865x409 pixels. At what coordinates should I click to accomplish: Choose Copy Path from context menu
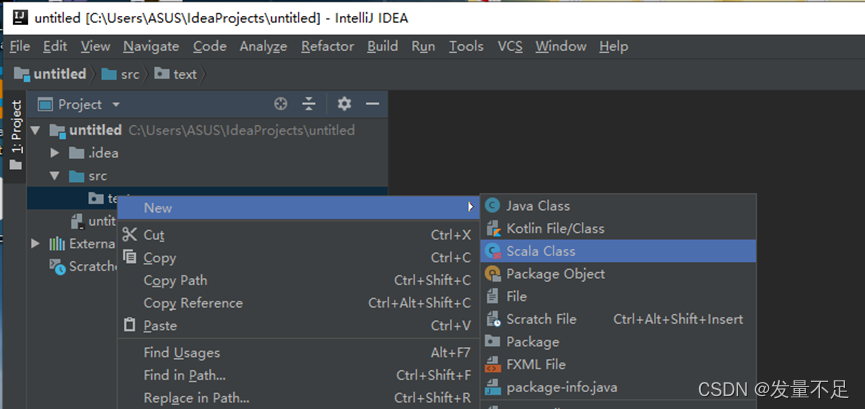tap(298, 280)
